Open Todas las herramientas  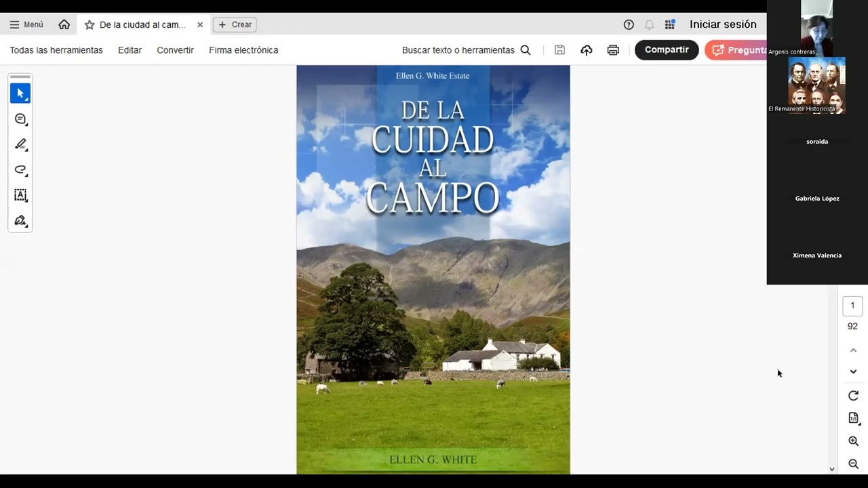pyautogui.click(x=56, y=50)
